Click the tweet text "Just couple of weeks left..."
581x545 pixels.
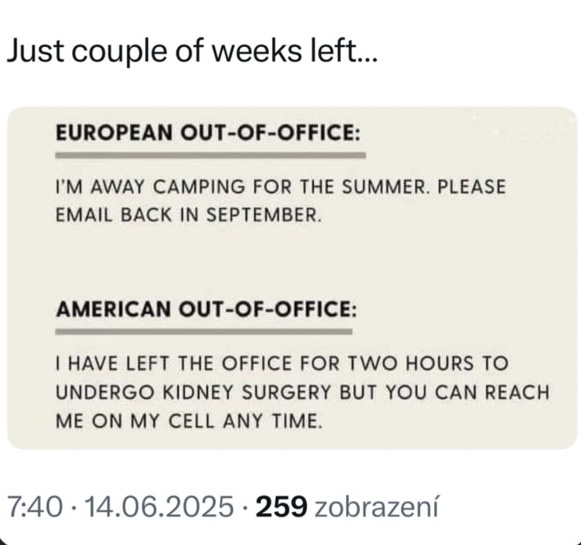click(192, 51)
